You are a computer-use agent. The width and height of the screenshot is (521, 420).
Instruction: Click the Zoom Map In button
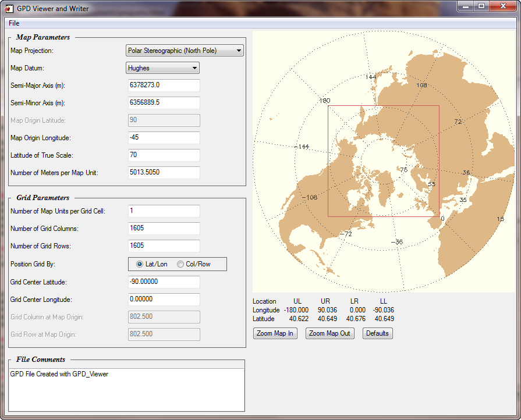click(x=275, y=333)
